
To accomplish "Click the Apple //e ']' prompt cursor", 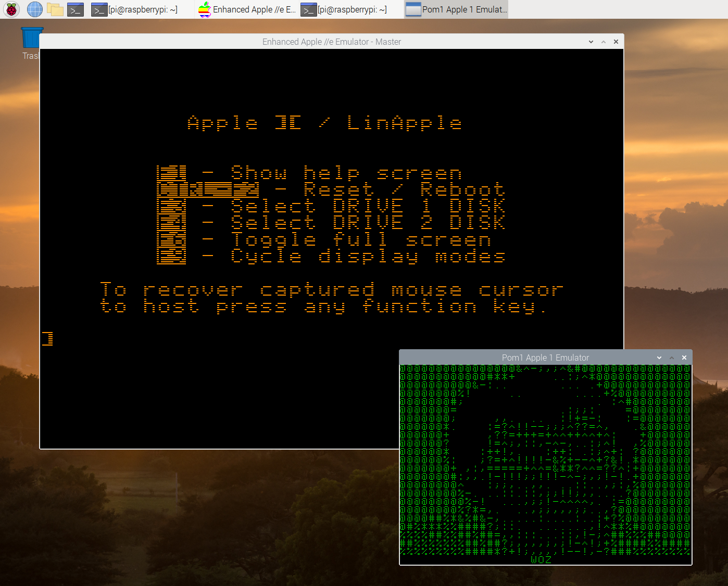I will coord(48,339).
